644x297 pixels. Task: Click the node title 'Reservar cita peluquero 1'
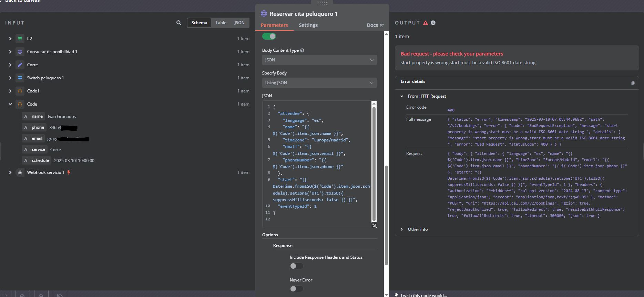(x=304, y=14)
